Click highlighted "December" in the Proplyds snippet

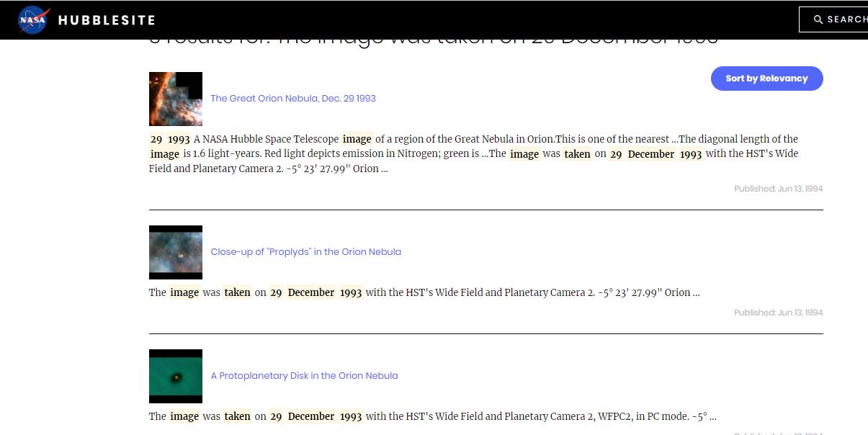tap(311, 292)
